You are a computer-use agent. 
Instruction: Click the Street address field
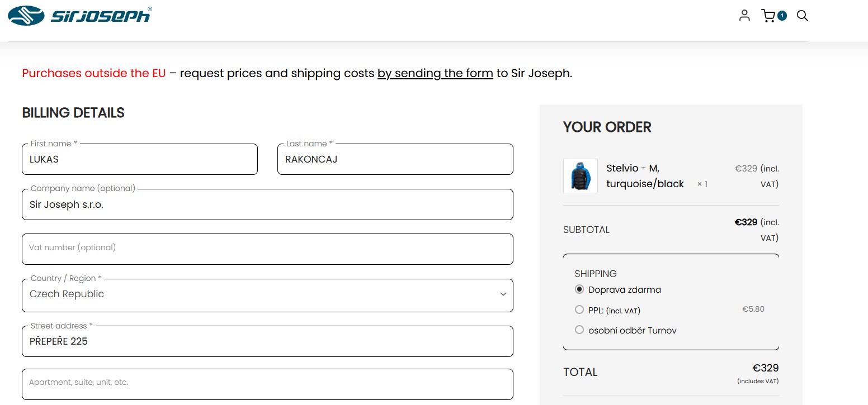click(267, 341)
